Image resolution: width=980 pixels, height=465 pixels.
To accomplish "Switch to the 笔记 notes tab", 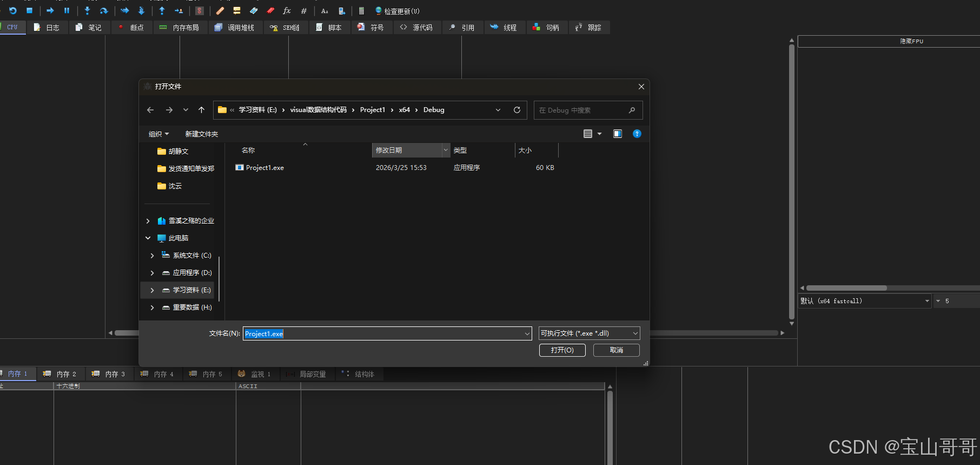I will [89, 27].
